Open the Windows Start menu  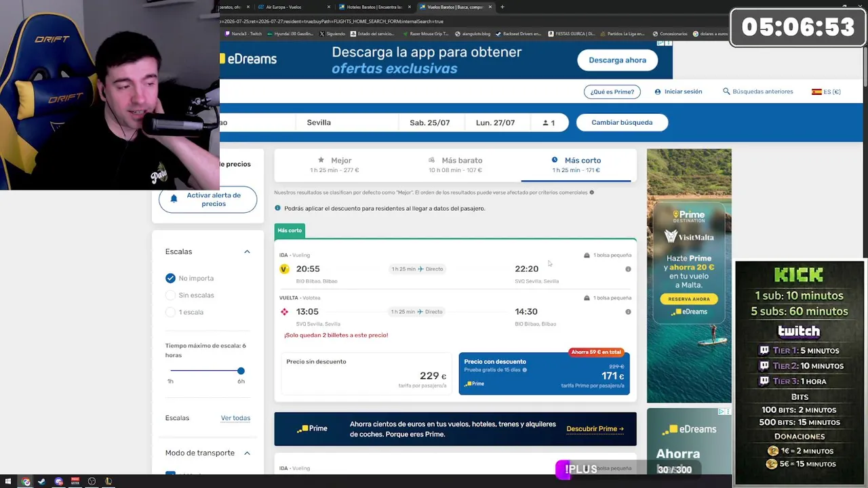[8, 482]
